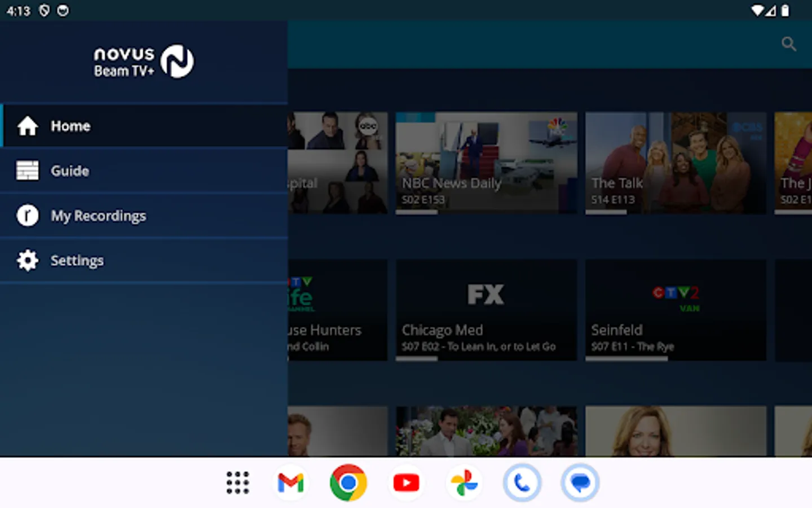Open the Seinfeld CTV2 card

(676, 310)
